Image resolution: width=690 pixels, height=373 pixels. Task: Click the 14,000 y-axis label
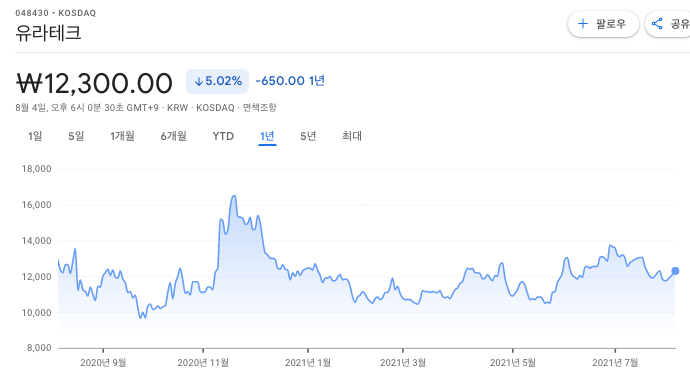37,241
